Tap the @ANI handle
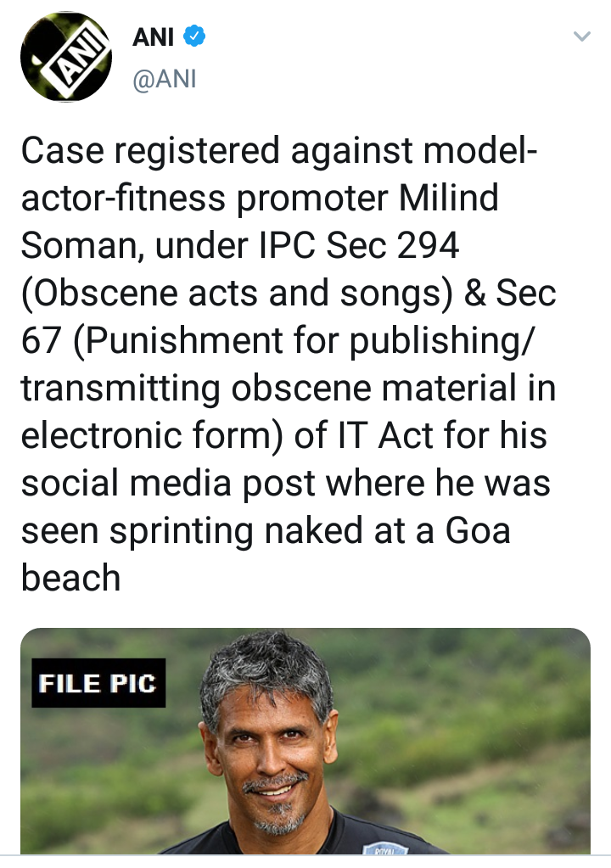The height and width of the screenshot is (868, 611). pyautogui.click(x=165, y=80)
